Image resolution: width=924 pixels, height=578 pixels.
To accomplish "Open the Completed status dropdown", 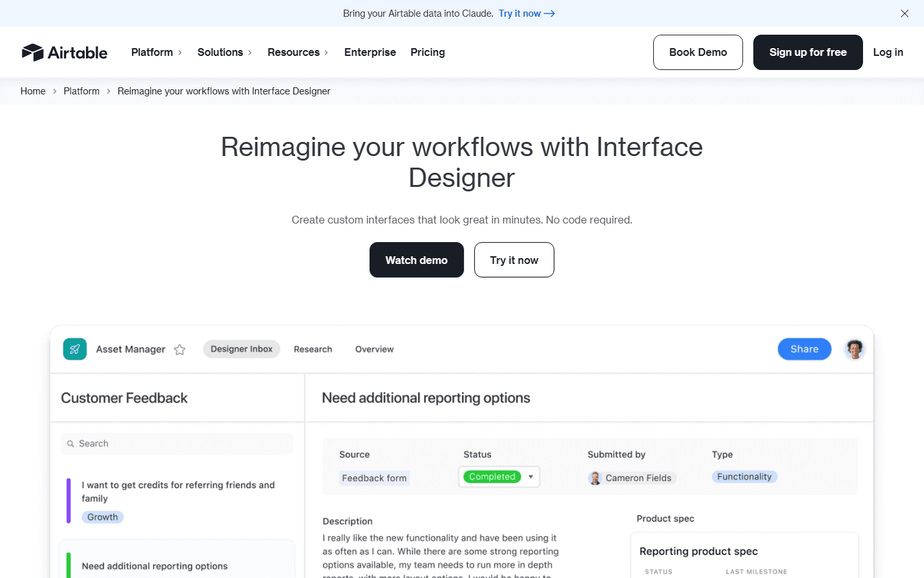I will tap(499, 477).
